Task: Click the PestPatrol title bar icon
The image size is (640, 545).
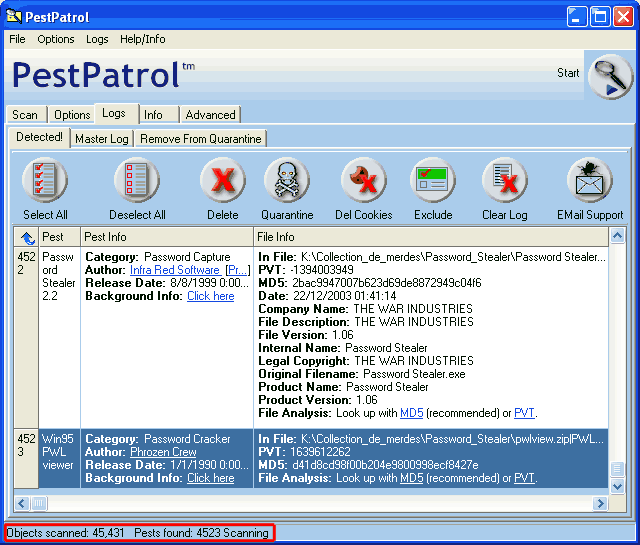Action: tap(13, 16)
